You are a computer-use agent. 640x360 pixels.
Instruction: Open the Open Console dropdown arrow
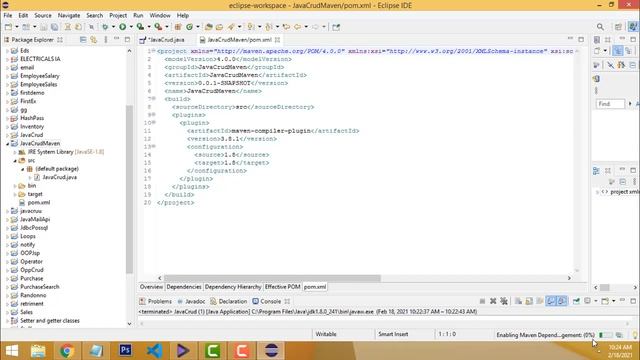tap(613, 301)
